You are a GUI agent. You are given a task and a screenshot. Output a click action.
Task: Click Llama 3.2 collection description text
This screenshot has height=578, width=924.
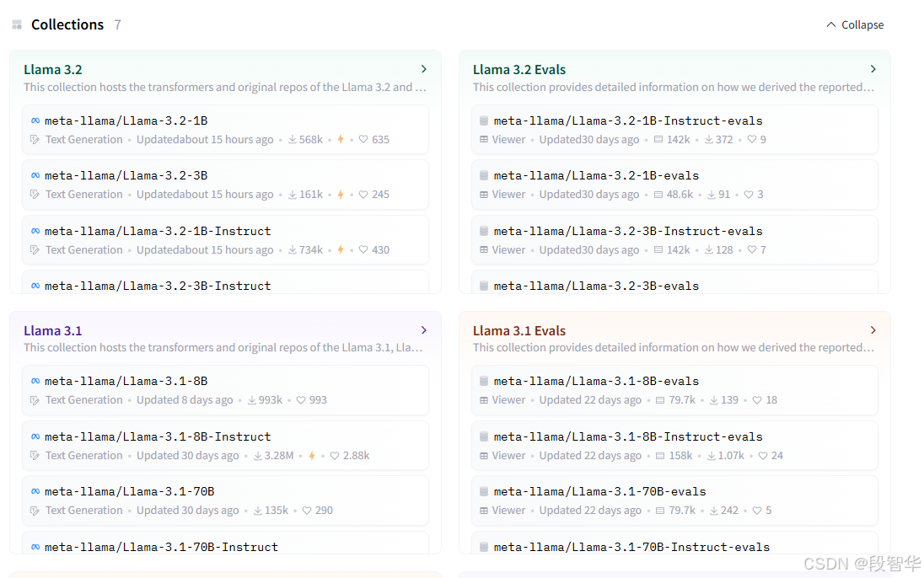(x=224, y=87)
